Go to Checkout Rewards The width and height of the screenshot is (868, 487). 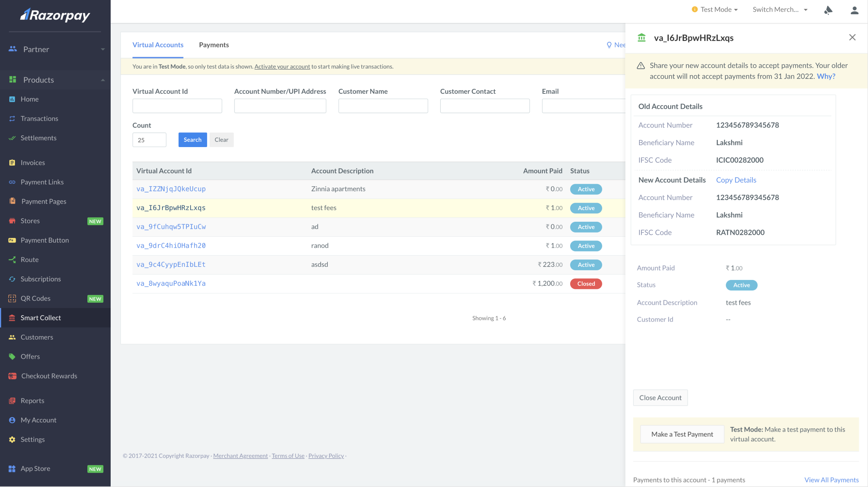[x=49, y=376]
